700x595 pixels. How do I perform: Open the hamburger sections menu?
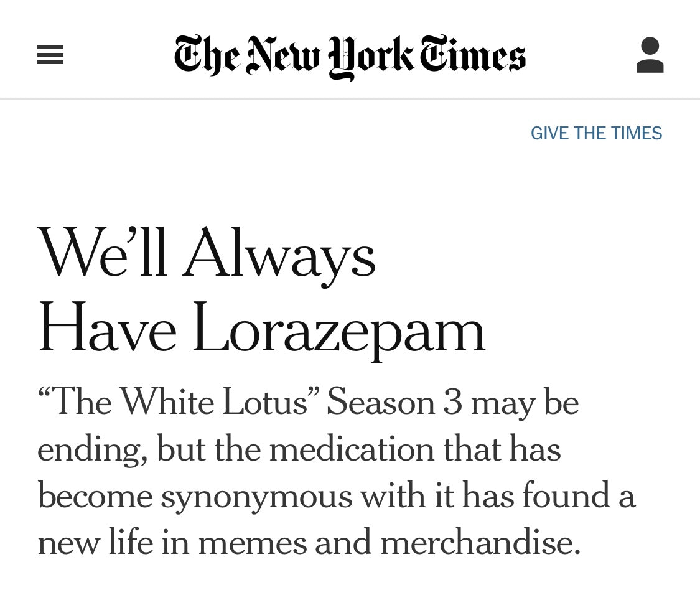coord(50,55)
